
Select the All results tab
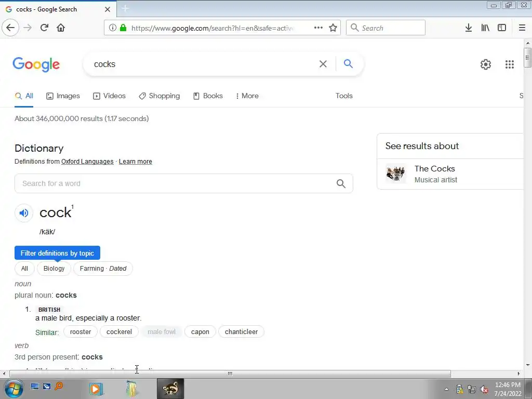coord(24,96)
